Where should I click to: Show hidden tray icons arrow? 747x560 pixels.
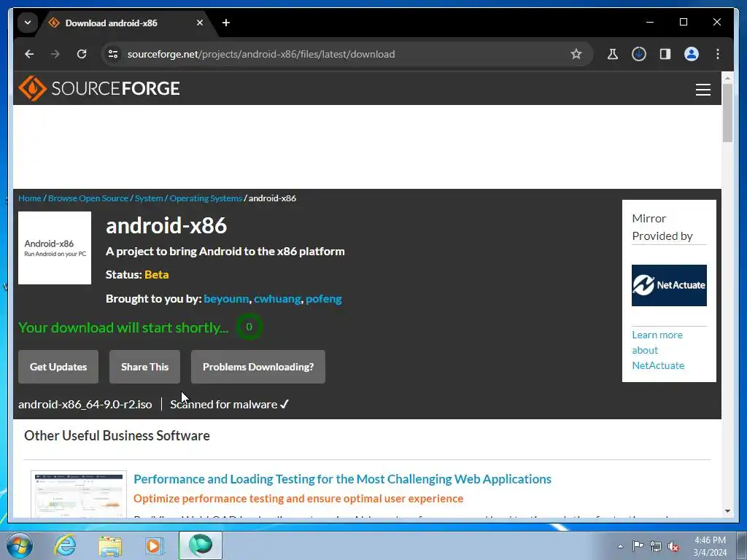(620, 546)
